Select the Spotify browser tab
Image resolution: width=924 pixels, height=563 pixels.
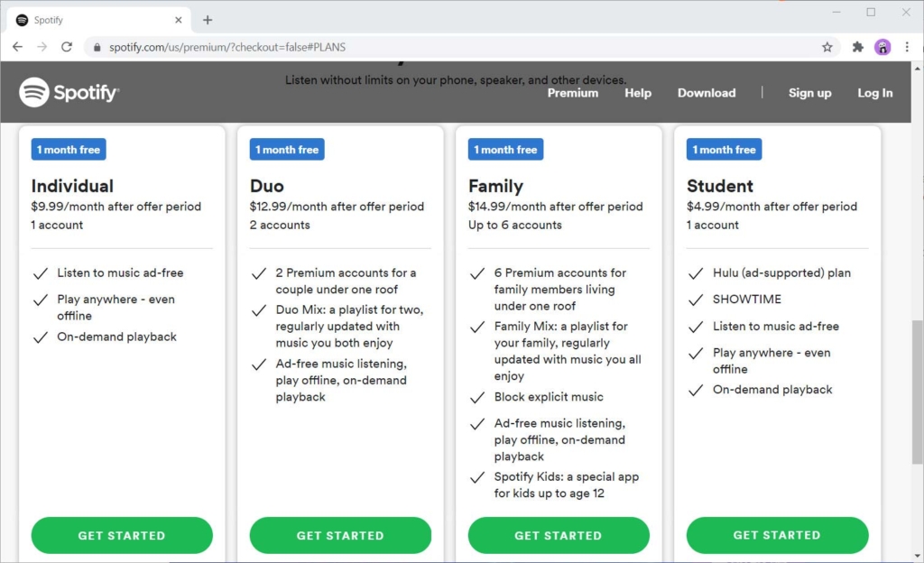(99, 20)
